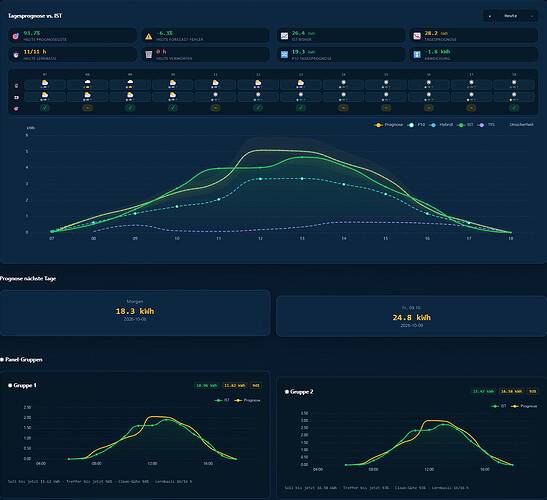Viewport: 547px width, 500px height.
Task: Toggle Prognose series in main chart legend
Action: tap(389, 125)
